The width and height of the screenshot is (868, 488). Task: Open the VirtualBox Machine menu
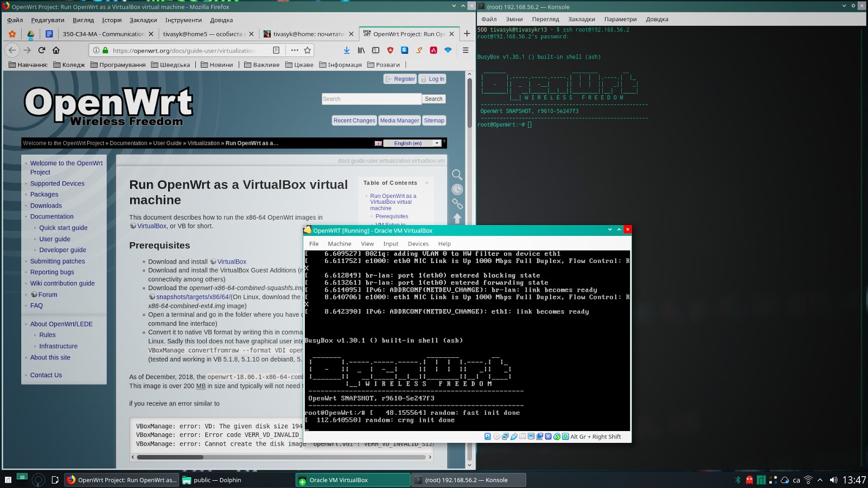[340, 243]
